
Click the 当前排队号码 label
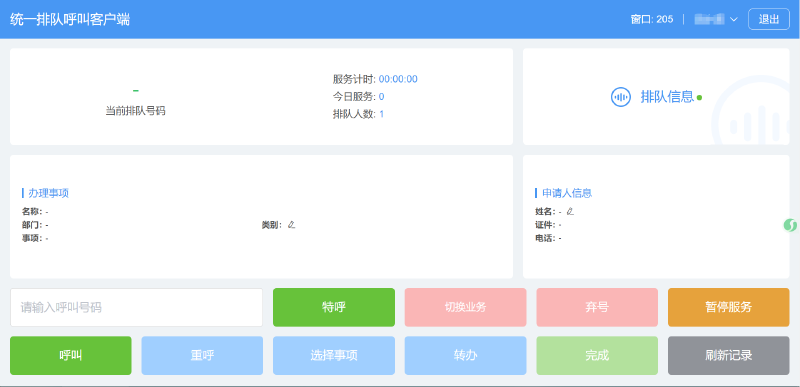tap(135, 111)
